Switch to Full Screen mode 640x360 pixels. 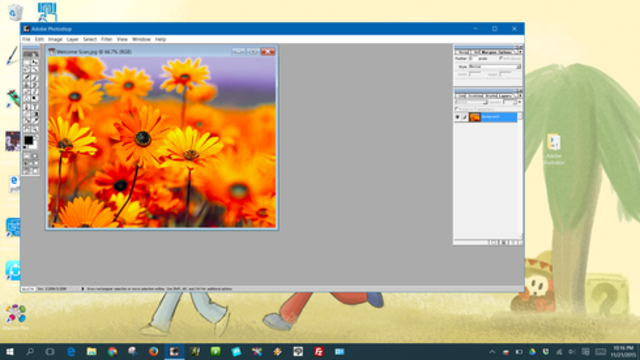click(x=36, y=163)
